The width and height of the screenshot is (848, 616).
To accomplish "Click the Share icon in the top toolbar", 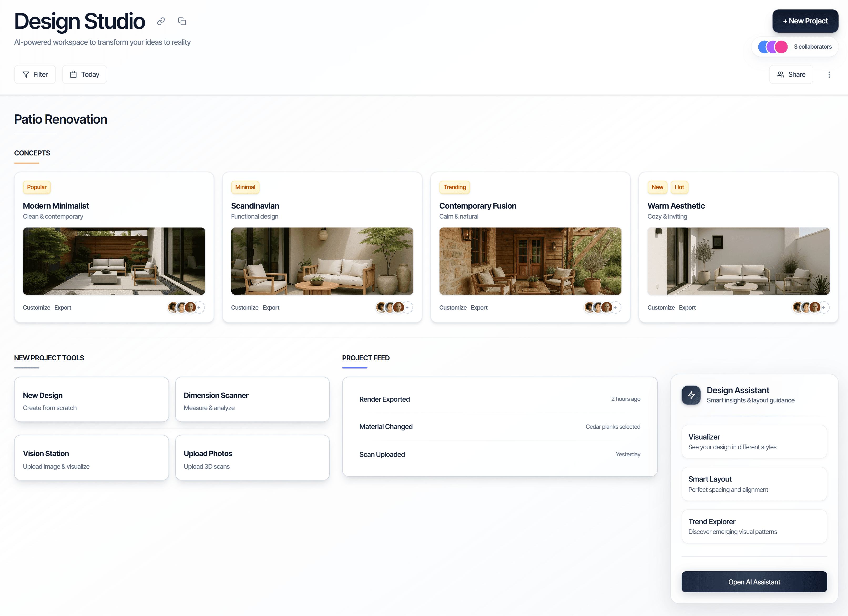I will click(781, 74).
